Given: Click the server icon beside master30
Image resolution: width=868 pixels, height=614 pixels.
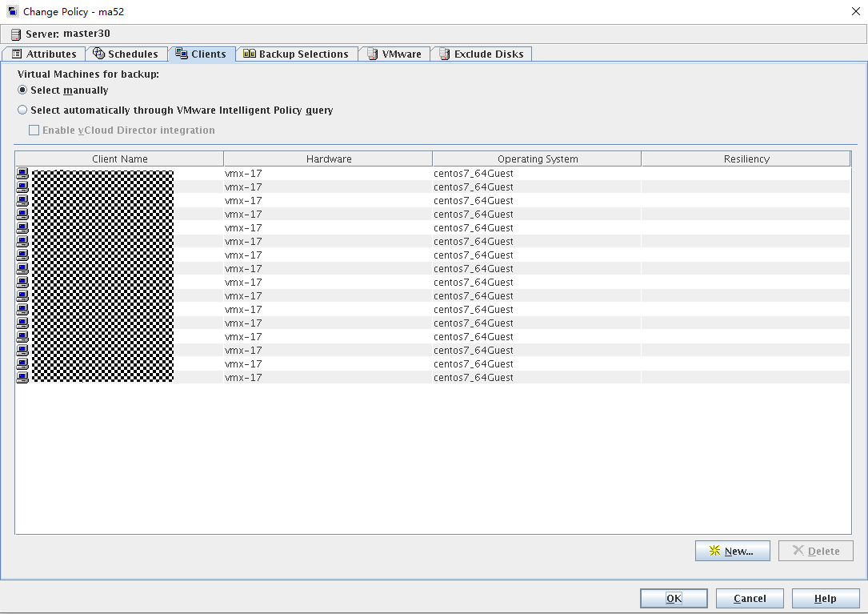Looking at the screenshot, I should [x=15, y=34].
